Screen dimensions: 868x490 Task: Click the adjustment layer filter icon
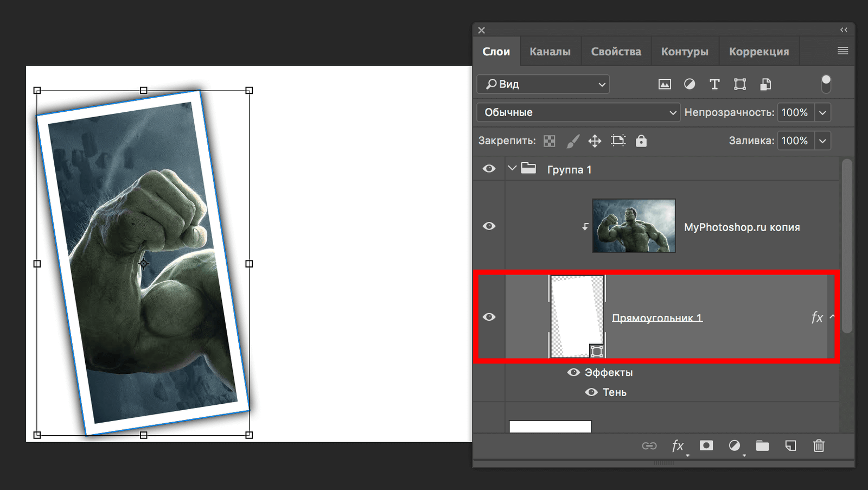pyautogui.click(x=690, y=84)
